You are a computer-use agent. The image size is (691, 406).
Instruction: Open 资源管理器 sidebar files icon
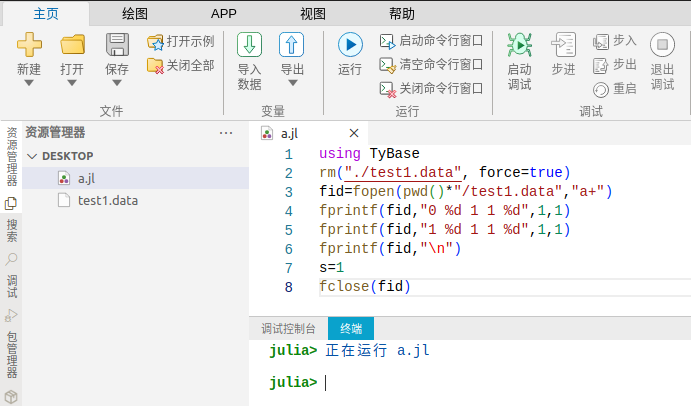click(11, 203)
